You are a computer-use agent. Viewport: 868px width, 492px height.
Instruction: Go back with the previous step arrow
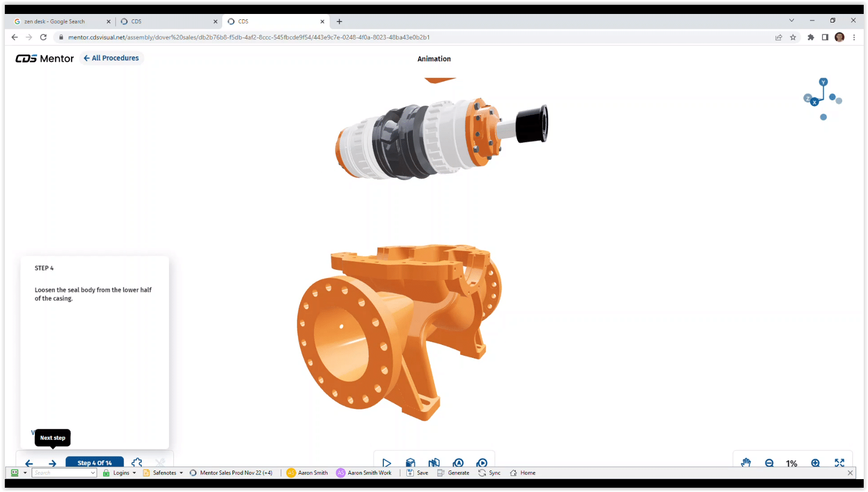(x=29, y=463)
